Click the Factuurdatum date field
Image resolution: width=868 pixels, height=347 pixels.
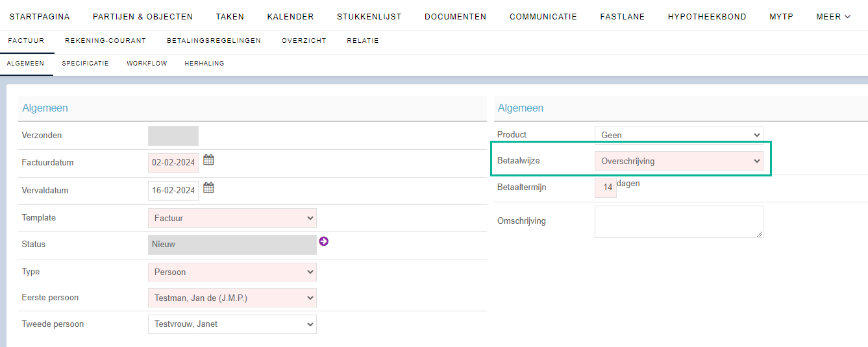coord(173,163)
